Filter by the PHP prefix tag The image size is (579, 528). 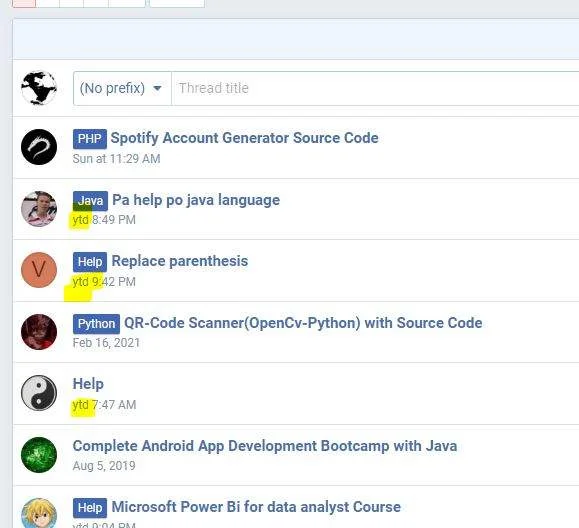90,139
